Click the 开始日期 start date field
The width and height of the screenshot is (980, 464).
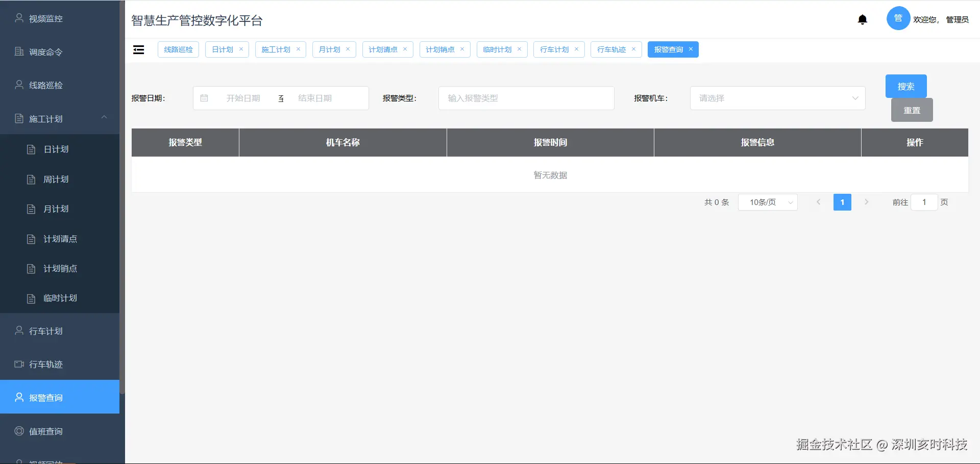243,98
